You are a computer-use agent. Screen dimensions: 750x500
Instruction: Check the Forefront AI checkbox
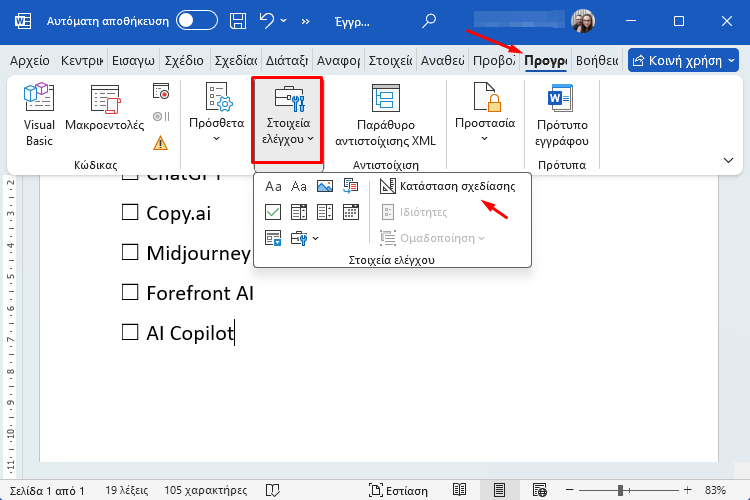(x=130, y=292)
